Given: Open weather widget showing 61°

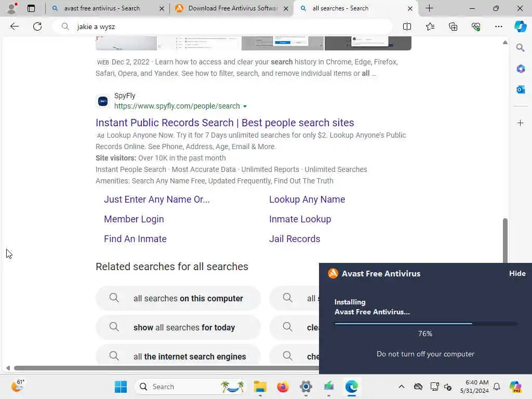Looking at the screenshot, I should 17,386.
